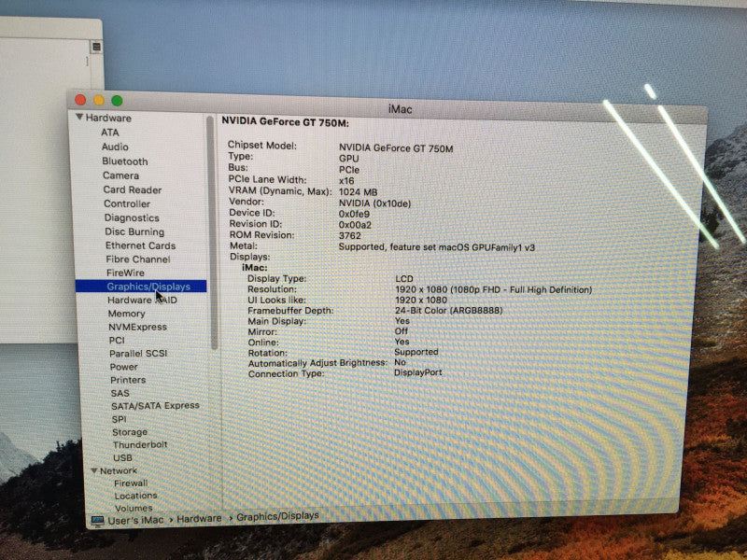Open Storage in the sidebar
The image size is (747, 560).
pos(130,432)
